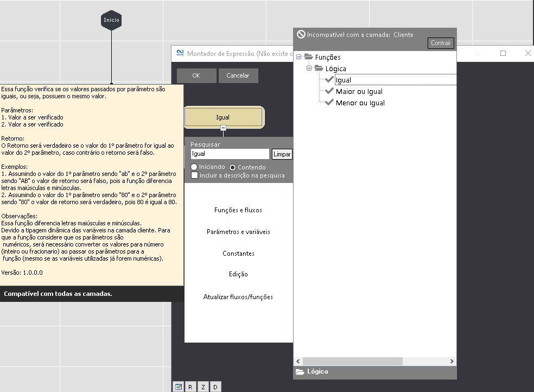Click the Cancelar button
Viewport: 534px width, 392px height.
point(238,75)
